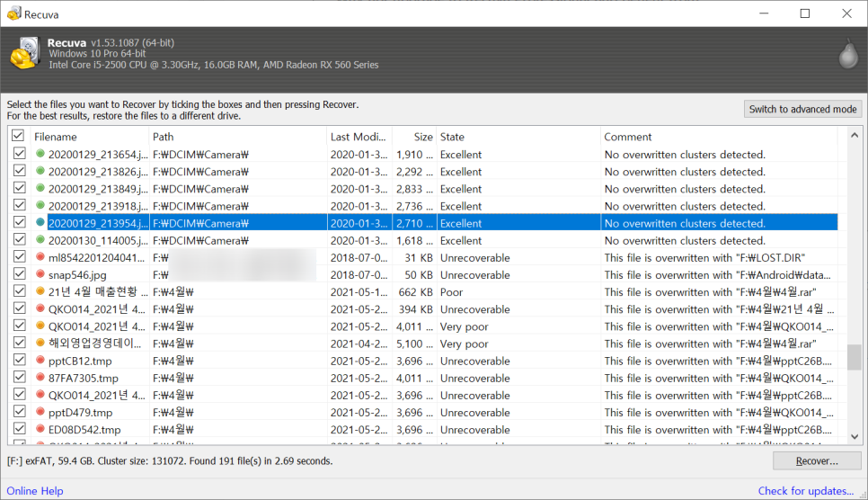Uncheck the box for 20200129_213826
868x500 pixels.
[x=20, y=171]
